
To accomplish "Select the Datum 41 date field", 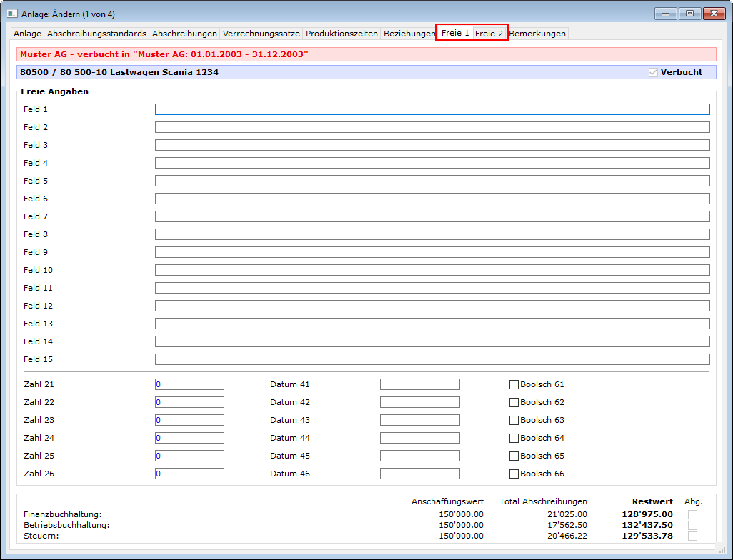I will (x=419, y=384).
